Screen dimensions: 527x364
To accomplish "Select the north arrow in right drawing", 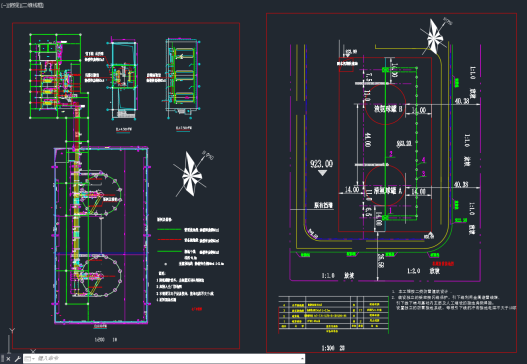I will (x=434, y=37).
